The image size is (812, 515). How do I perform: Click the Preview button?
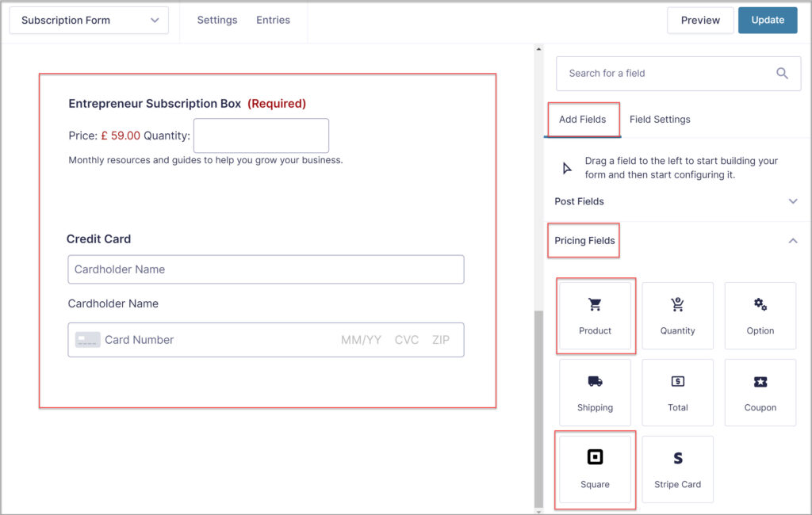point(700,20)
